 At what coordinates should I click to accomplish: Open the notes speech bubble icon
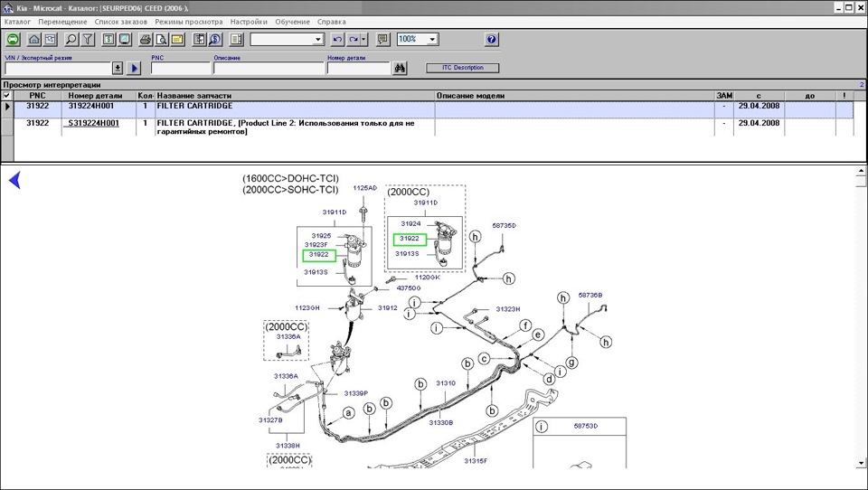click(382, 39)
